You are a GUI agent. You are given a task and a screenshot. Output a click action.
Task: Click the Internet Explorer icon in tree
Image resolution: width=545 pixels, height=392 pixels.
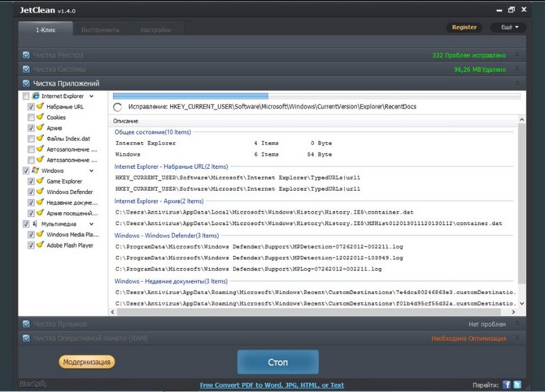click(36, 96)
